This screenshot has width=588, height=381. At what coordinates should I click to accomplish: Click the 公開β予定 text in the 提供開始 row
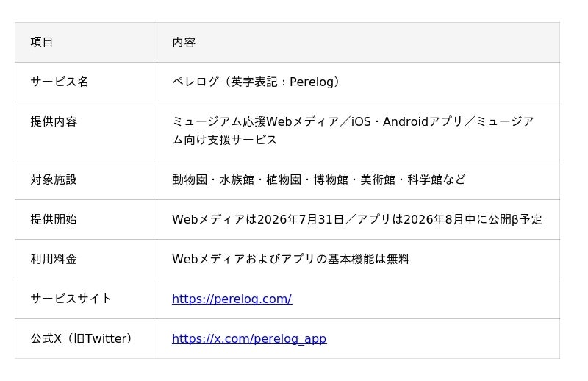[515, 219]
